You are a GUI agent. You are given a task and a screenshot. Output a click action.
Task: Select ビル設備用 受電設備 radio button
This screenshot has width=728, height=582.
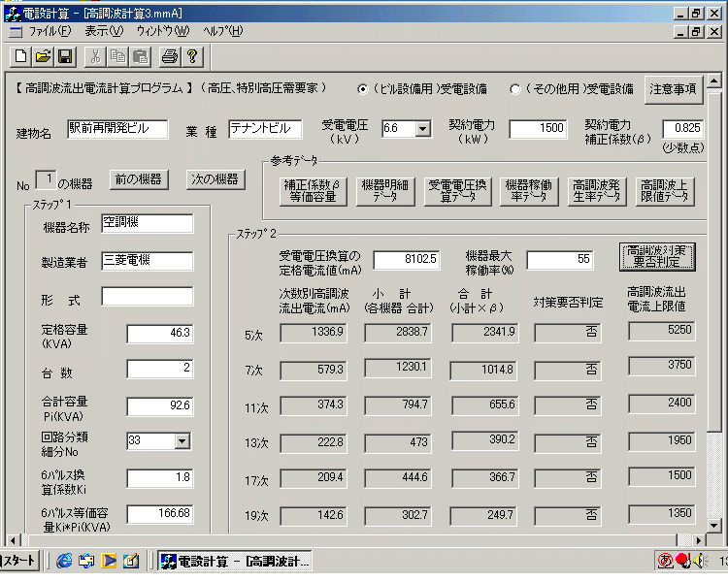(363, 89)
